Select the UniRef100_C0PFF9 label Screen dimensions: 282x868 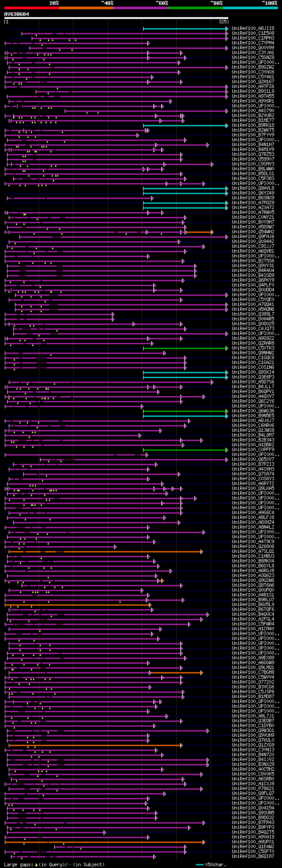(253, 449)
